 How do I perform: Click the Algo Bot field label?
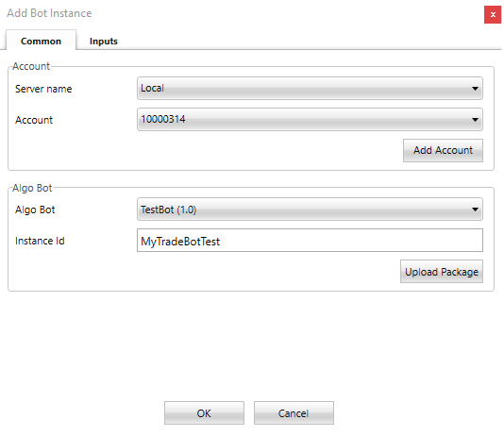coord(35,210)
